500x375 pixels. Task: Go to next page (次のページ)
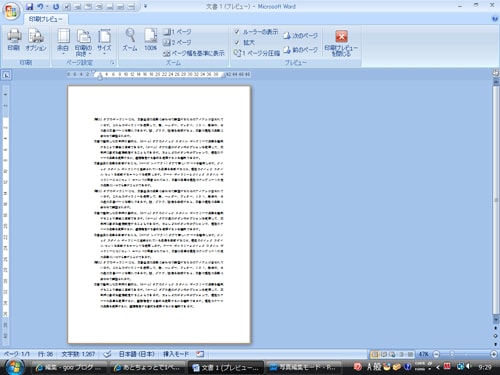point(300,36)
